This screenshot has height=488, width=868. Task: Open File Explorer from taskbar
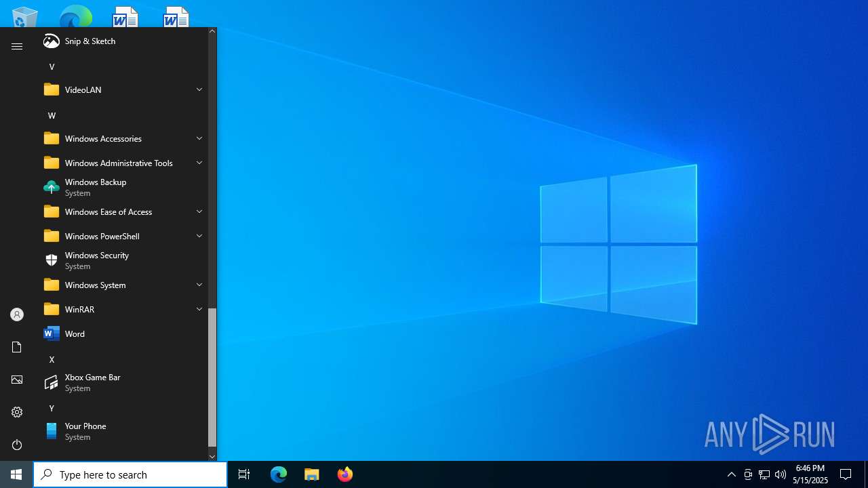[x=312, y=474]
